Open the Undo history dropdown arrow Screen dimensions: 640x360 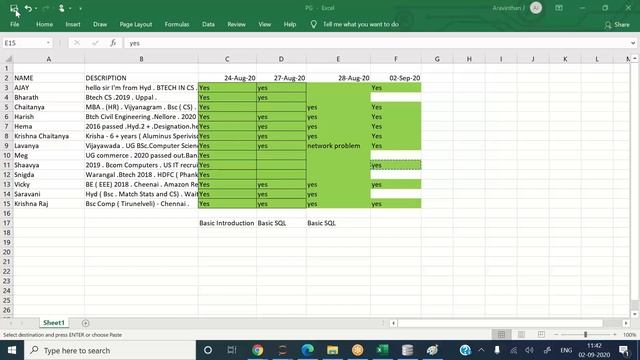(x=36, y=9)
